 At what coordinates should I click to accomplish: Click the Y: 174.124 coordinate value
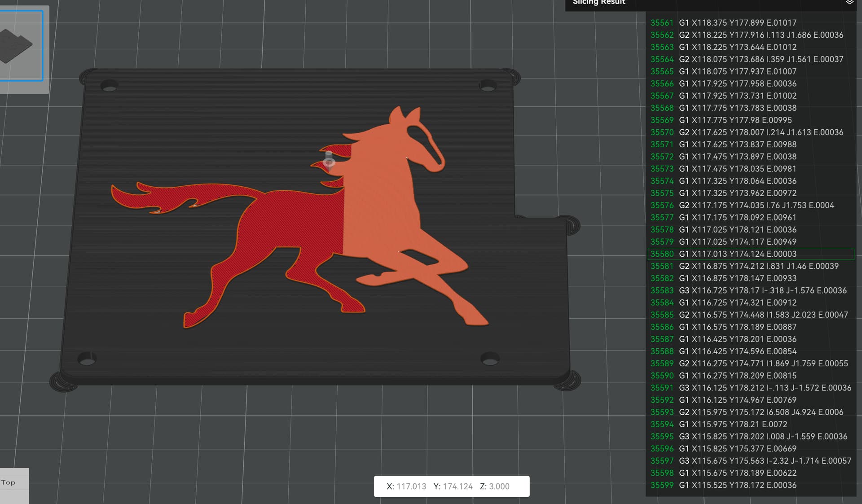tap(453, 486)
